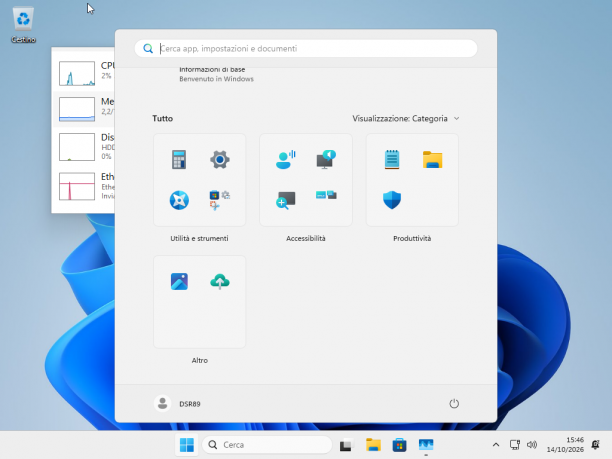The height and width of the screenshot is (459, 612).
Task: Open File Explorer in Produttività
Action: tap(432, 159)
